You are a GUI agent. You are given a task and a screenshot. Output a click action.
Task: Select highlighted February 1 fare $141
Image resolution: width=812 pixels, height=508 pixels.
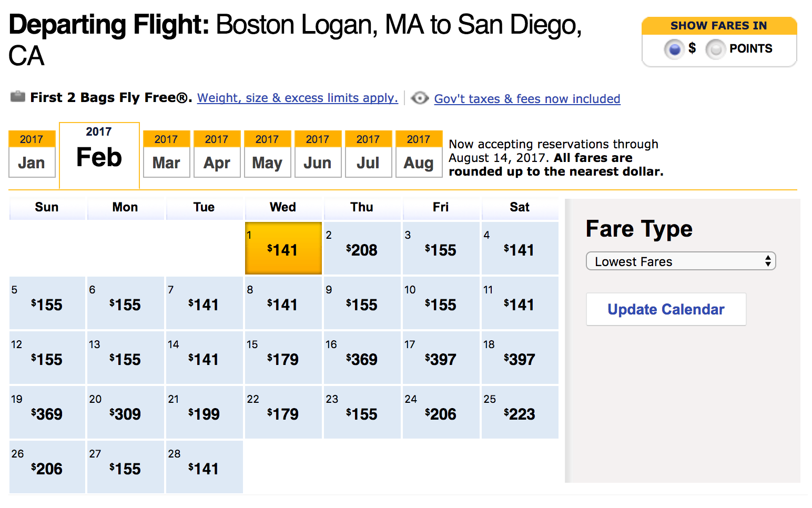coord(283,248)
